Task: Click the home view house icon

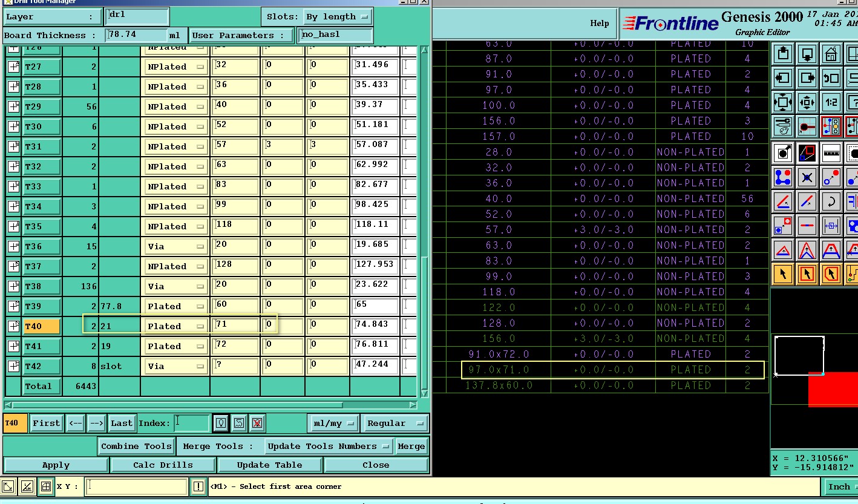Action: 831,53
